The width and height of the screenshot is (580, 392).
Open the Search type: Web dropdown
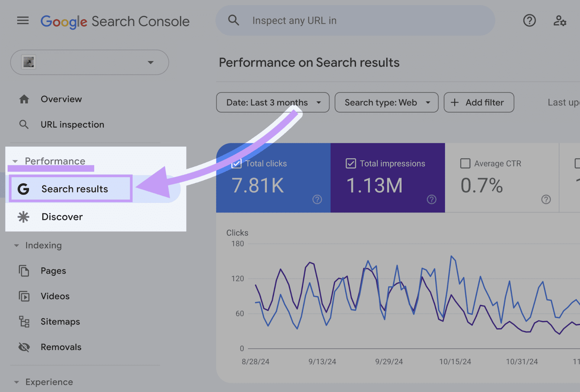[386, 103]
